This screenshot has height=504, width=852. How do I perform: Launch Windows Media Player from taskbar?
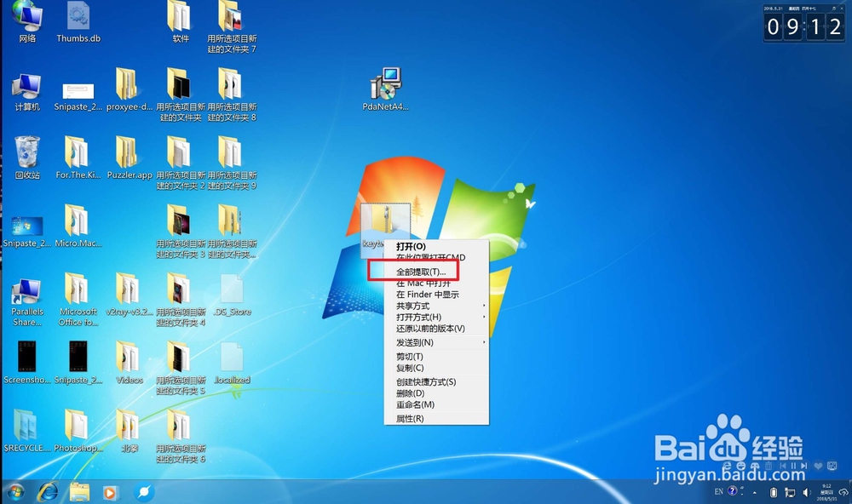pos(110,492)
